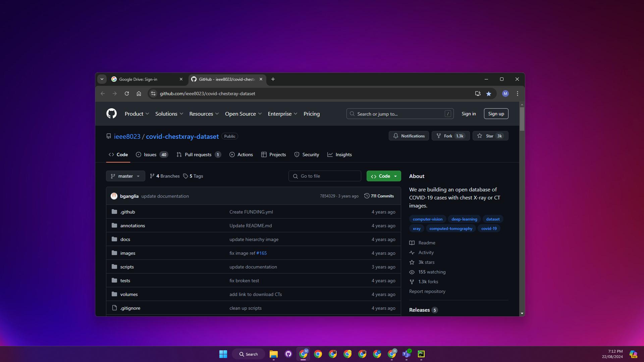Go to browser home page icon
Screen dimensions: 644x362
coord(139,94)
